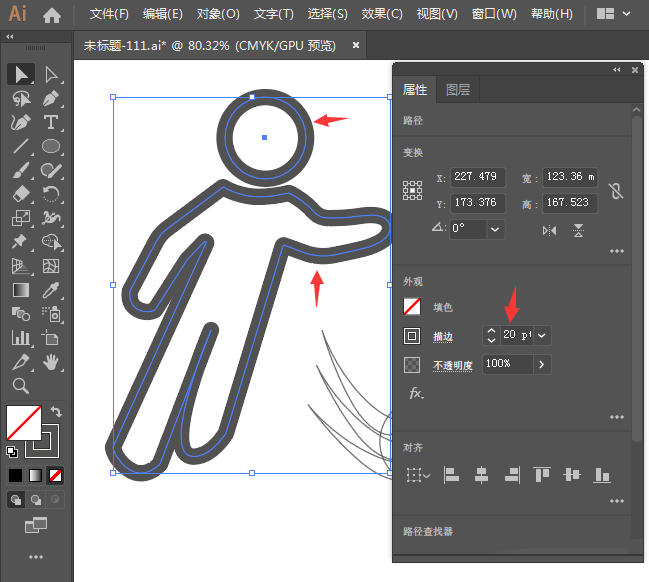Select the Direct Selection tool

pos(51,75)
